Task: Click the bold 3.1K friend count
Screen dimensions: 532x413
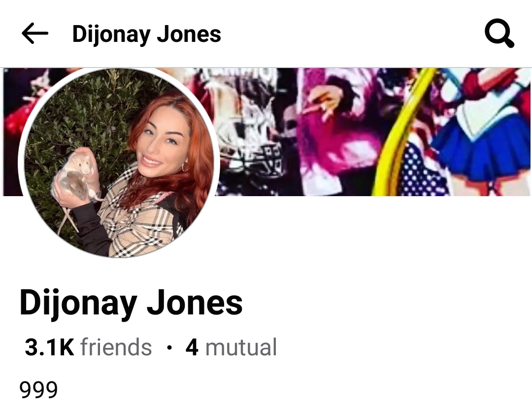Action: pos(50,347)
